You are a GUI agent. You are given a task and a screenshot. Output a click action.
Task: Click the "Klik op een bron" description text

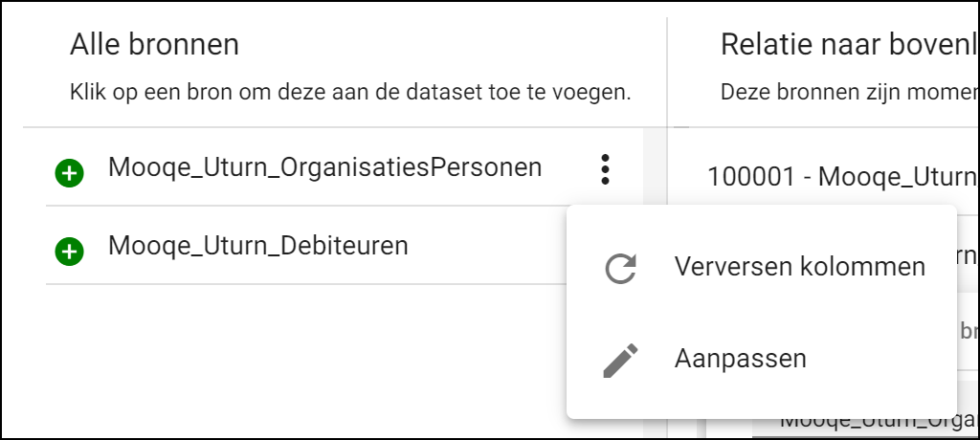pos(350,93)
